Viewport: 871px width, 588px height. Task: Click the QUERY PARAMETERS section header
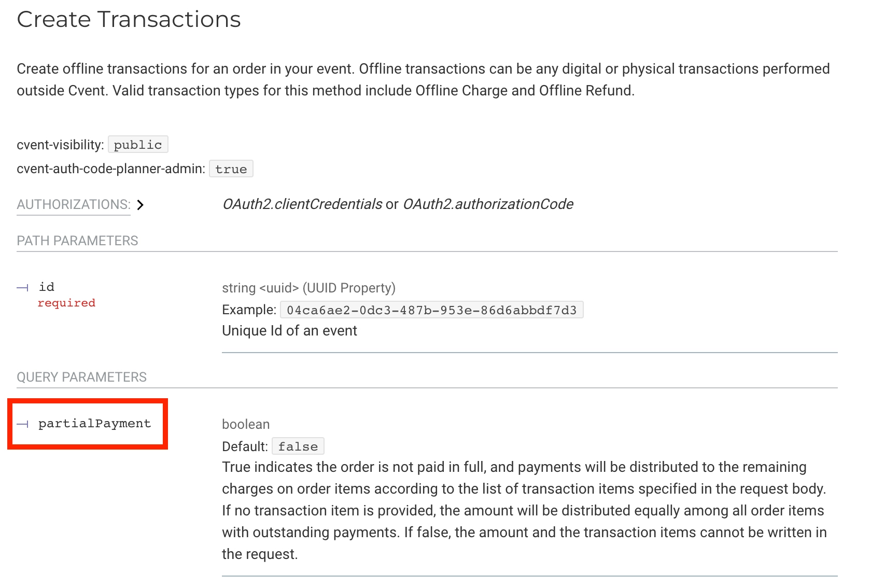point(81,377)
